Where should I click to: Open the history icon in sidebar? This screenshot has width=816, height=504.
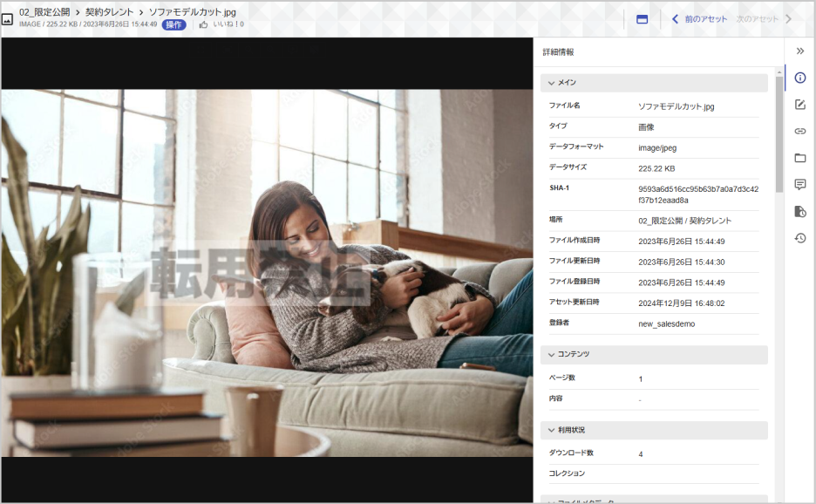click(x=799, y=237)
